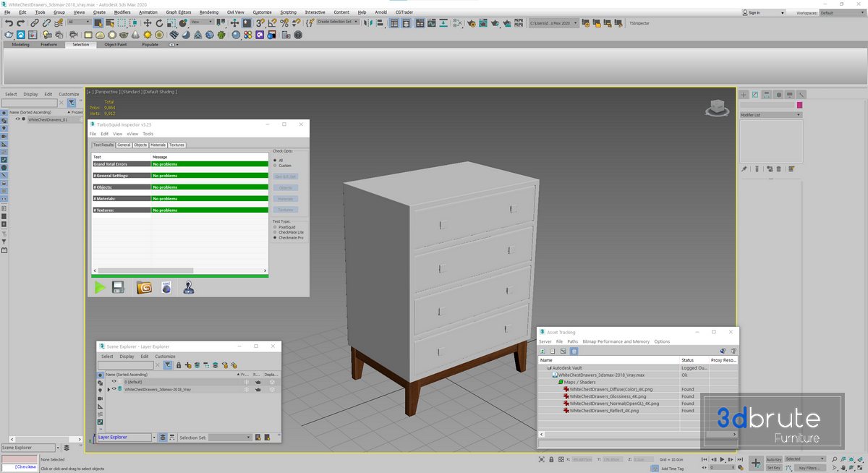Run TurboSquid Inspector with green play icon

click(x=100, y=287)
